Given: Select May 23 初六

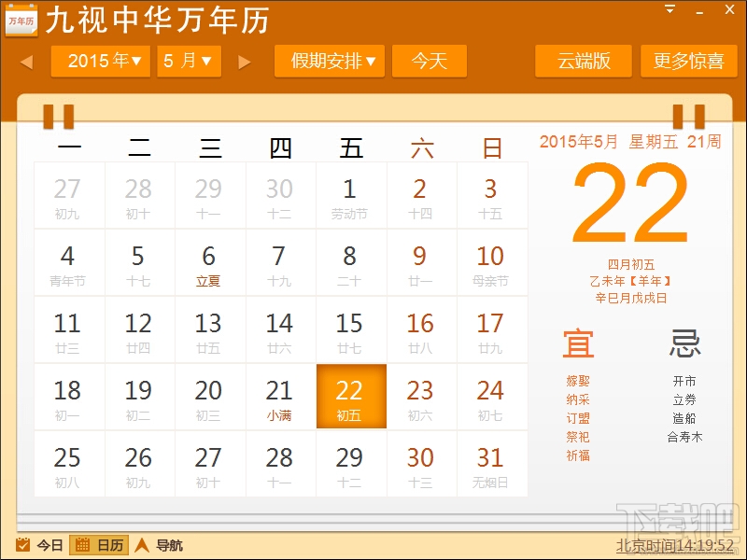Looking at the screenshot, I should point(422,398).
